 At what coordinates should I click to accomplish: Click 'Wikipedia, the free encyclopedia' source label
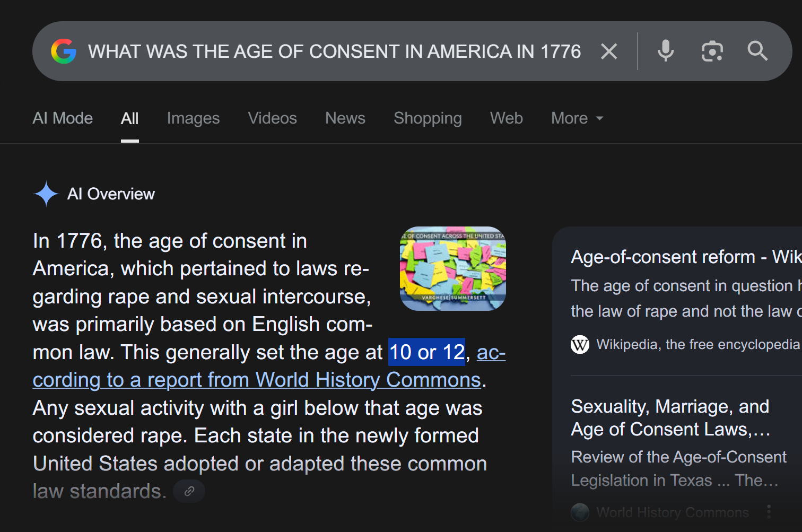(x=698, y=344)
